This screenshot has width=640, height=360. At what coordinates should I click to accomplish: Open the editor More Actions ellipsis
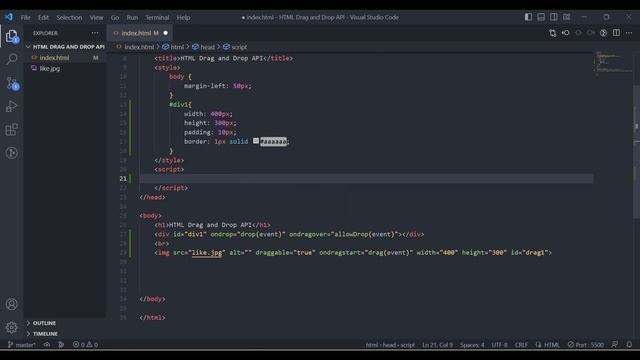[x=629, y=33]
